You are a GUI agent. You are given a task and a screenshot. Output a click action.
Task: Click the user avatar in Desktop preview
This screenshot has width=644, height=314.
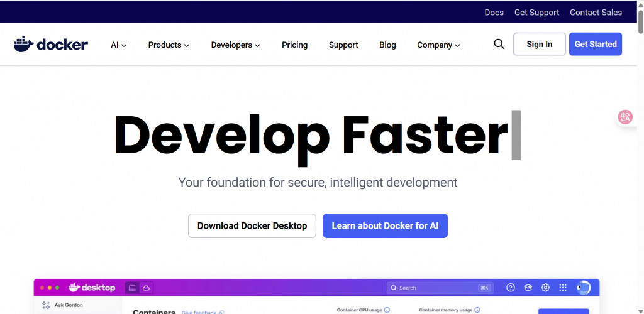[x=583, y=288]
